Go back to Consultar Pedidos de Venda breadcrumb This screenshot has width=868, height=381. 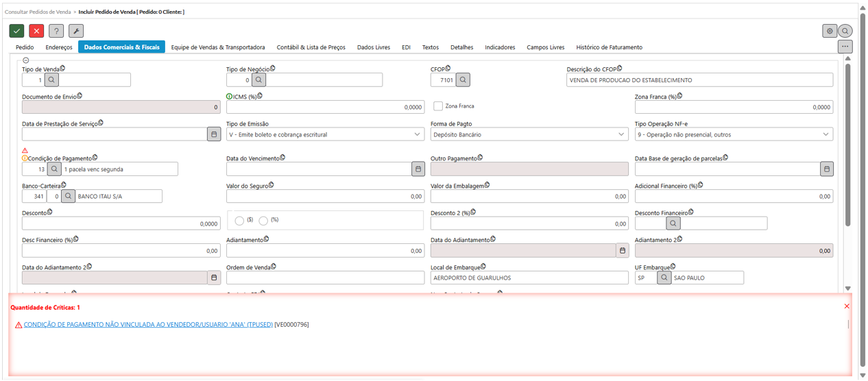38,12
